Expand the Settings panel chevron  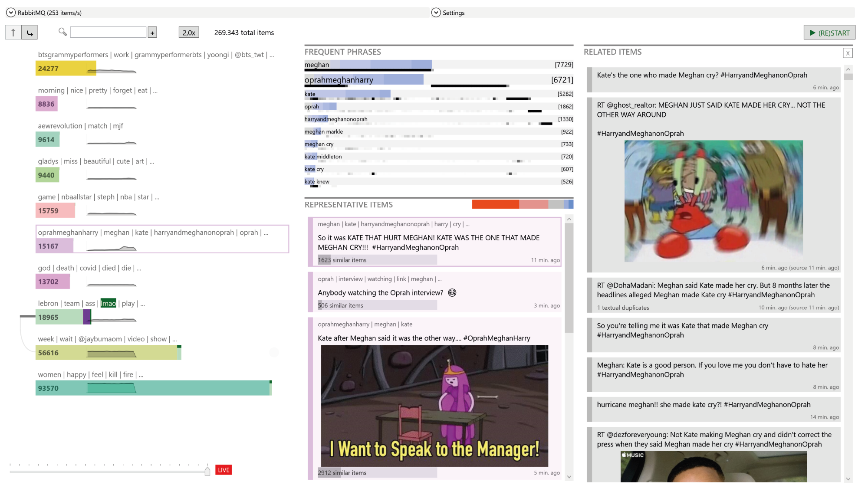436,13
